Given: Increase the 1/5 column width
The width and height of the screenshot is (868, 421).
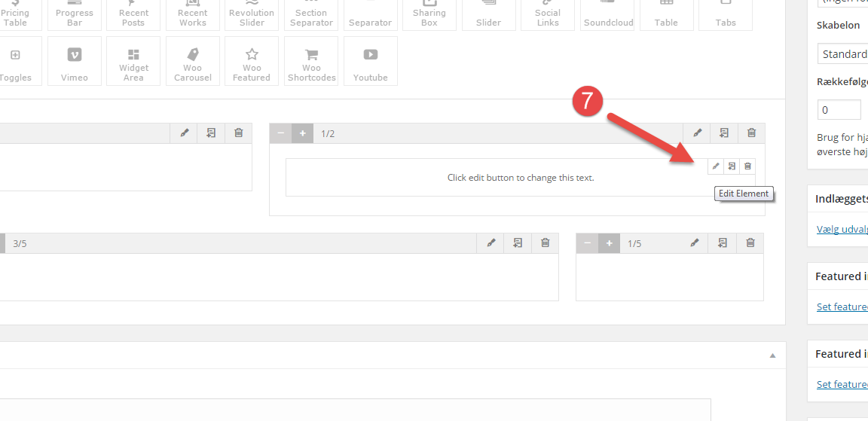Looking at the screenshot, I should point(609,243).
